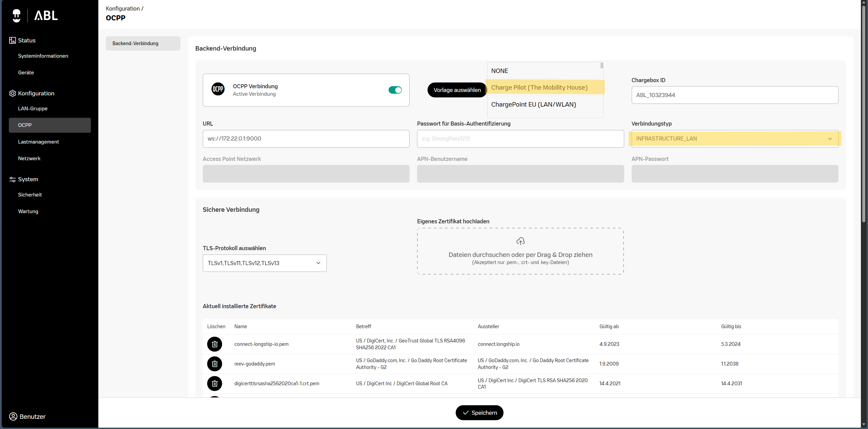Click the Konfiguration gear icon
This screenshot has width=868, height=429.
[x=13, y=93]
